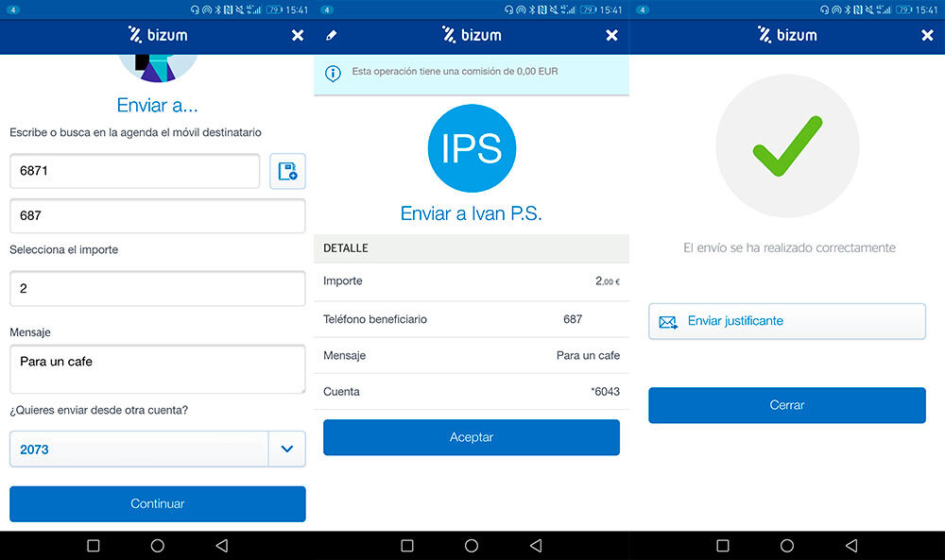Tap the Enviar a Ivan P.S. heading

point(472,213)
